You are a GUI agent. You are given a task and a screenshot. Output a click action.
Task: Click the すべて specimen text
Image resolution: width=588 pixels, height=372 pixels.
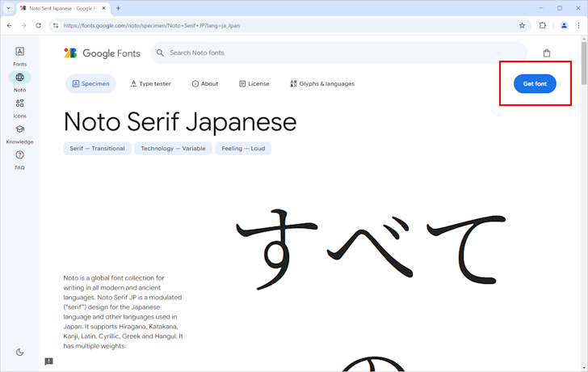click(372, 249)
